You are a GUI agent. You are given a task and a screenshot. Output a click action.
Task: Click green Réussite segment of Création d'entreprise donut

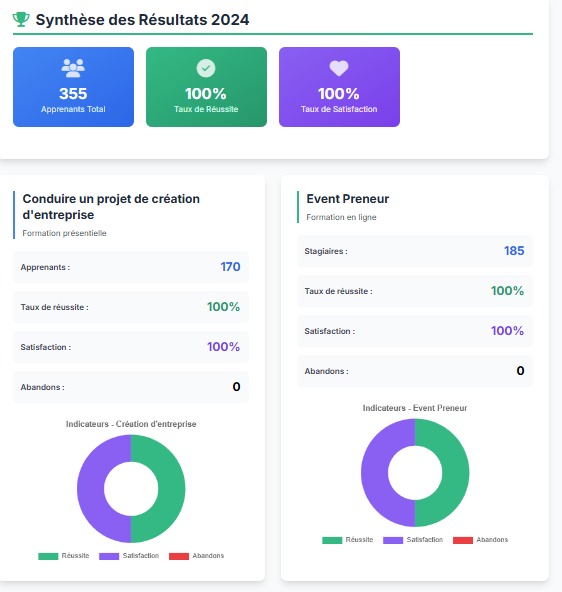click(172, 489)
